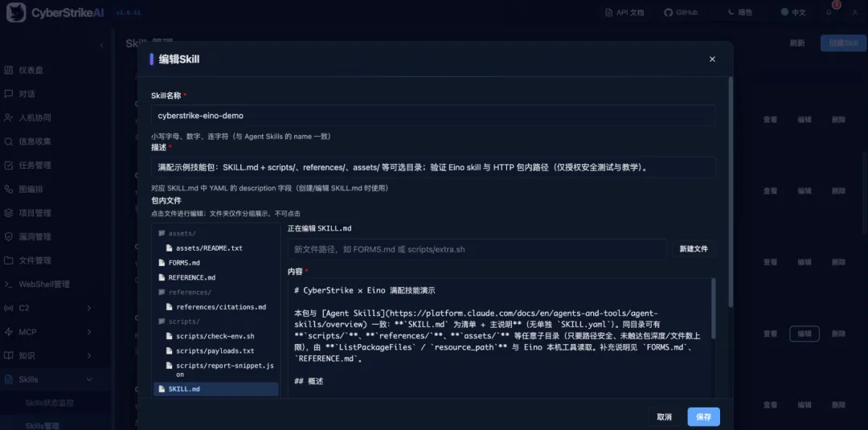Click the outlined 编辑 button behind dialog

(805, 334)
